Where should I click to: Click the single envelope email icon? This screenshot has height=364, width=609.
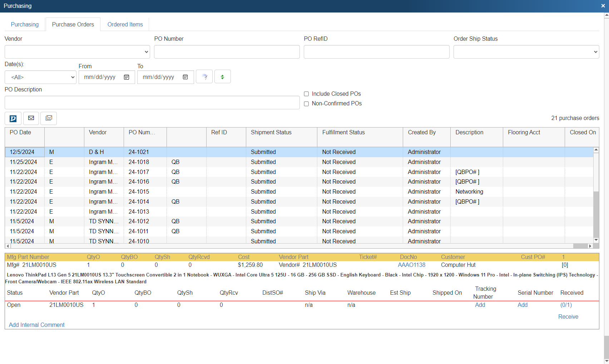(x=31, y=118)
